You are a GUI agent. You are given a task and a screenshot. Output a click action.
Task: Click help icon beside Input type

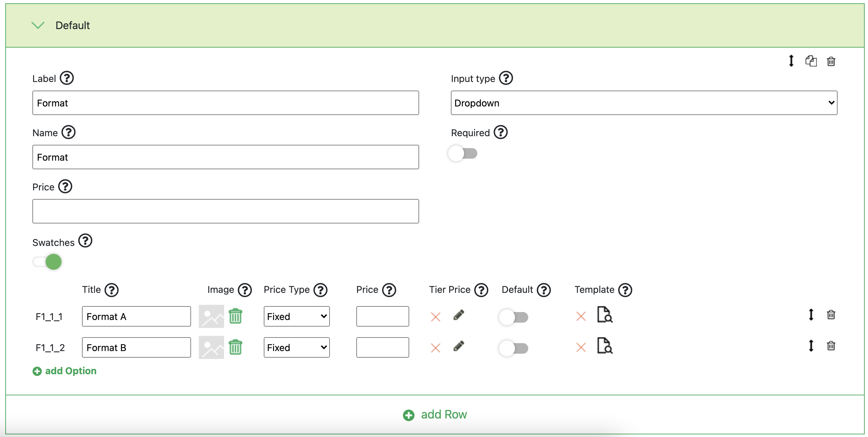tap(506, 78)
